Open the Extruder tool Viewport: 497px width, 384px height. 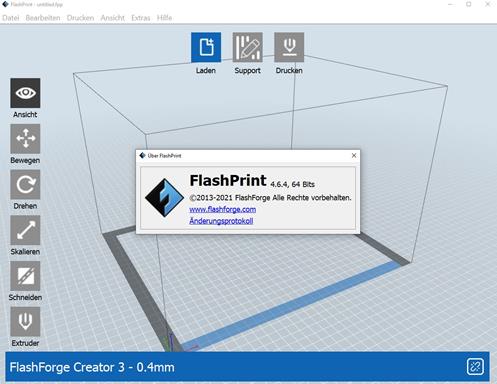click(x=25, y=321)
